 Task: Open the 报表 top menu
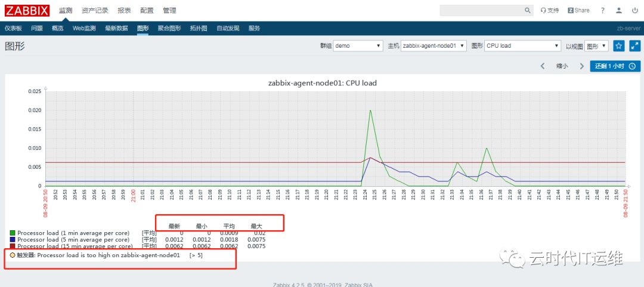pos(124,11)
